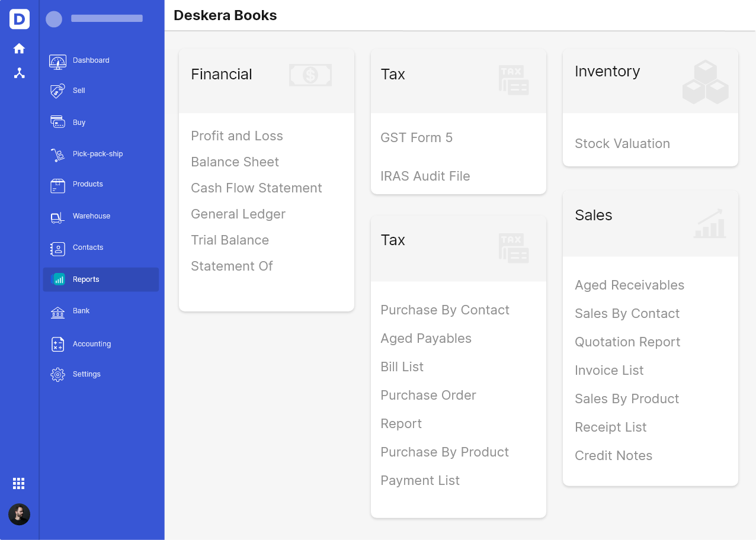The height and width of the screenshot is (540, 756).
Task: Click the Sales card heading
Action: pos(594,216)
